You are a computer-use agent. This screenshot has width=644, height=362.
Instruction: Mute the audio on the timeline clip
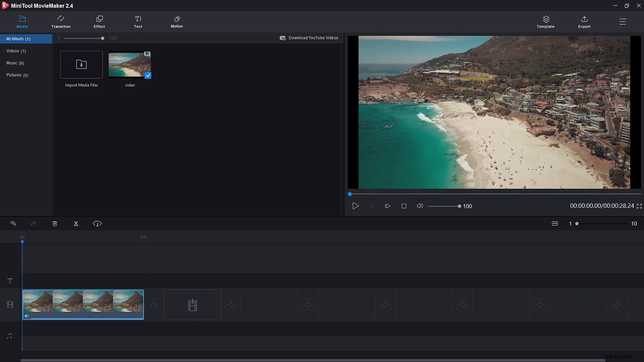tap(26, 316)
